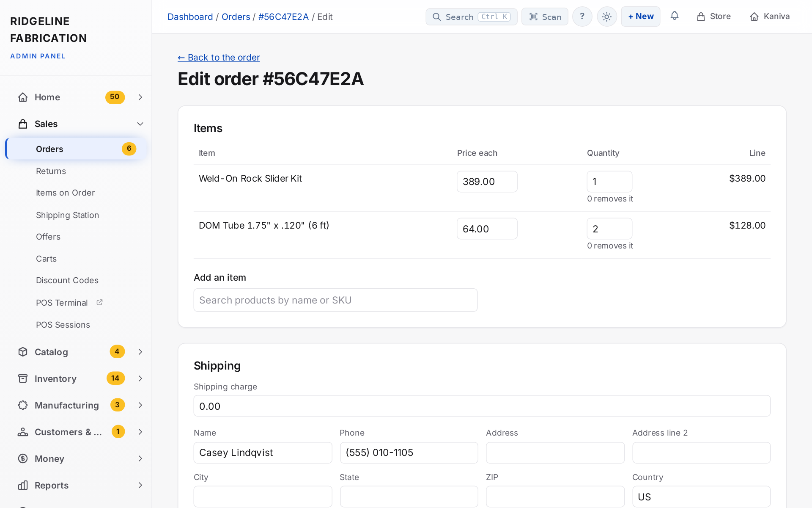Viewport: 812px width, 508px height.
Task: Go to Shipping Station
Action: (67, 215)
